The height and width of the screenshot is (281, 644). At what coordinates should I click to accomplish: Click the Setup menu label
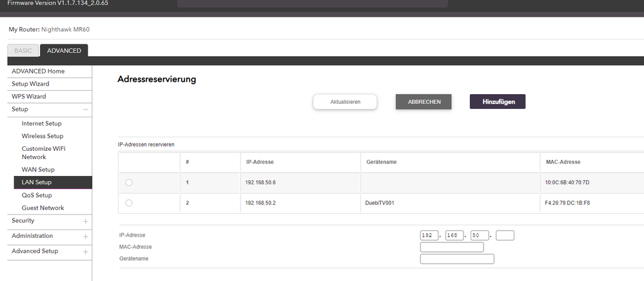point(20,110)
